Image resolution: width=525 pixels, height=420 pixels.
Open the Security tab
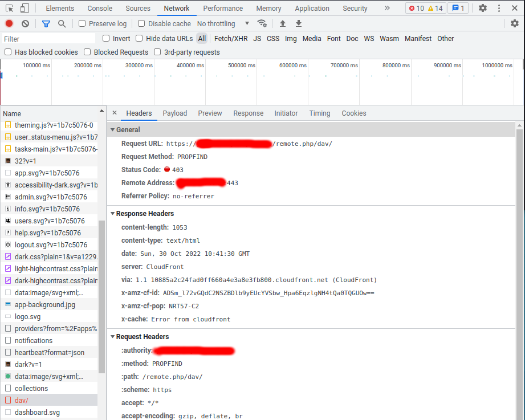(355, 9)
